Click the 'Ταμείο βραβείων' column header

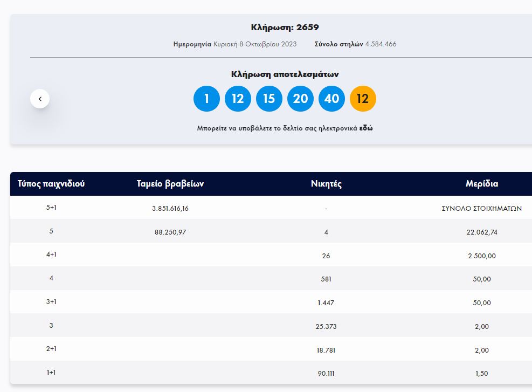tap(170, 184)
